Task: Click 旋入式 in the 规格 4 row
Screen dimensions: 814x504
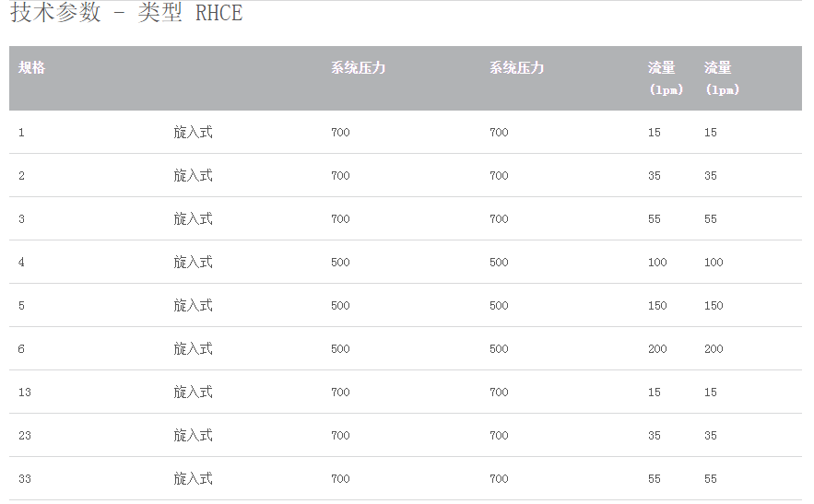Action: [194, 263]
